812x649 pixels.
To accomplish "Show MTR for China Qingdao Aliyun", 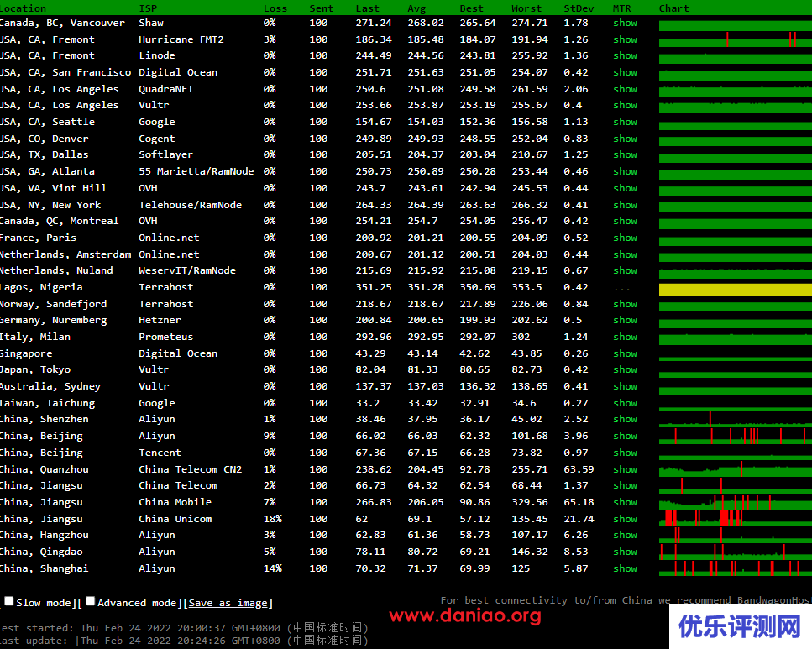I will (x=625, y=552).
